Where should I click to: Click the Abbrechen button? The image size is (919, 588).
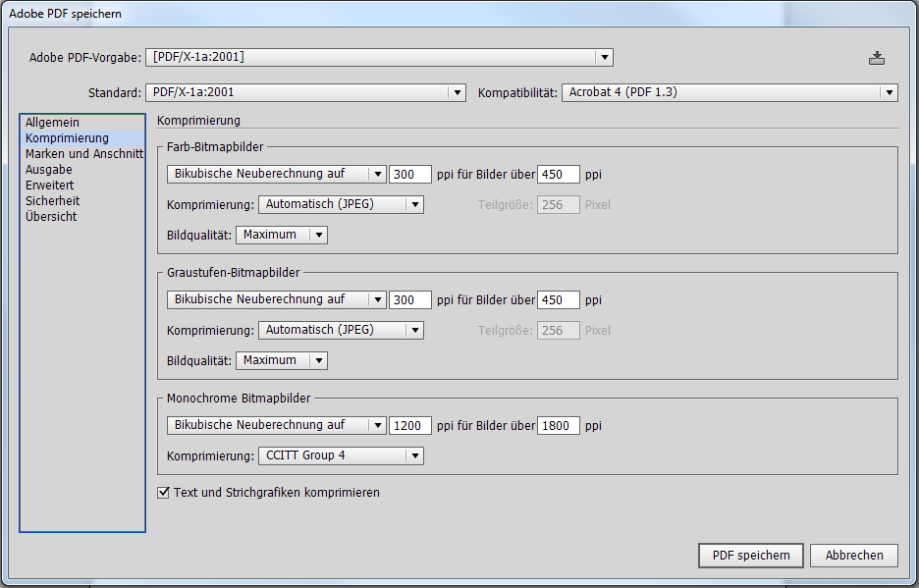[x=854, y=556]
